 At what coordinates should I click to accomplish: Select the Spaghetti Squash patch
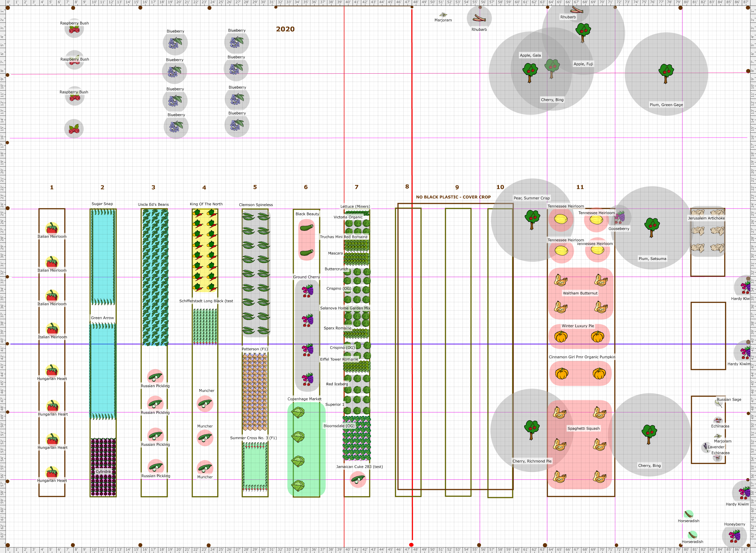tap(580, 445)
